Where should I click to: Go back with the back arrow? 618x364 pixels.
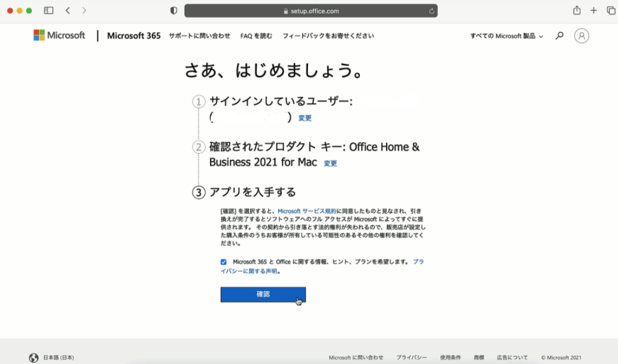click(x=68, y=11)
